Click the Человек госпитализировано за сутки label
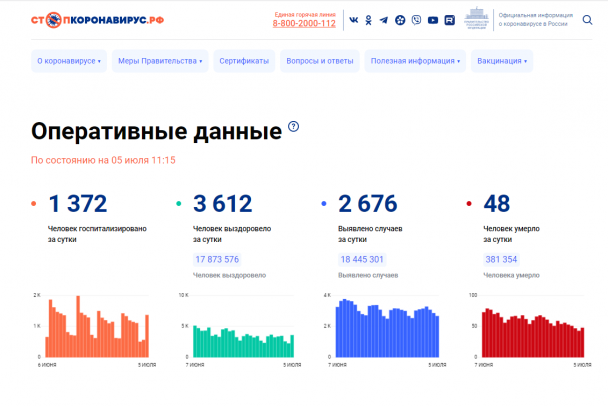 click(97, 234)
